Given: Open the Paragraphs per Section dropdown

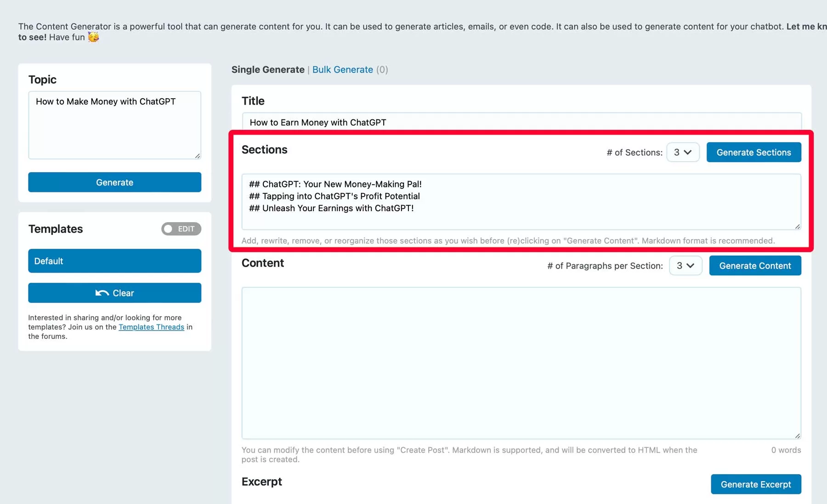Looking at the screenshot, I should click(x=685, y=266).
